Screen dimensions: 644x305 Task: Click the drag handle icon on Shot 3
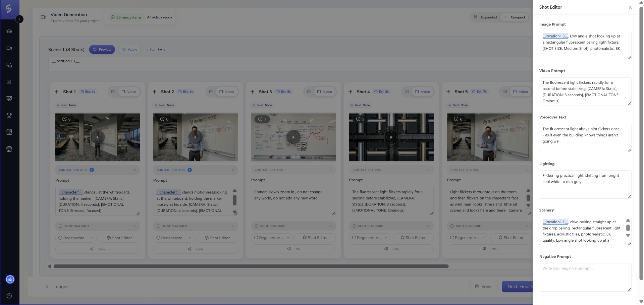point(253,92)
